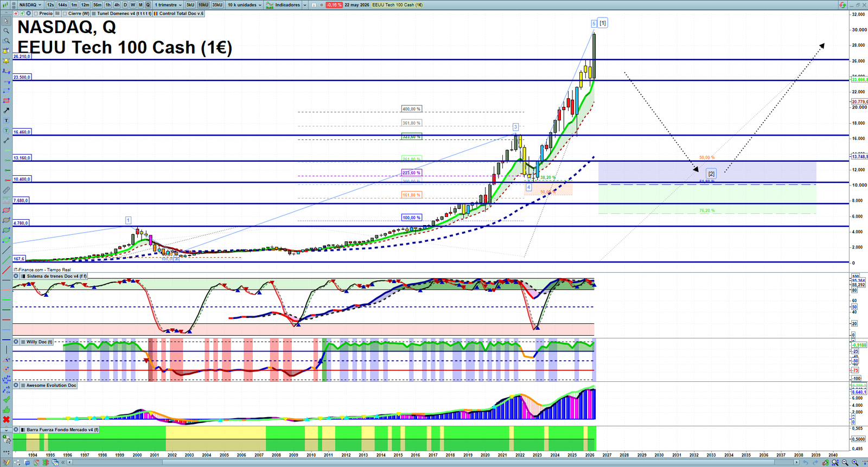The height and width of the screenshot is (467, 868).
Task: Select the magnifier zoom tool
Action: click(7, 30)
